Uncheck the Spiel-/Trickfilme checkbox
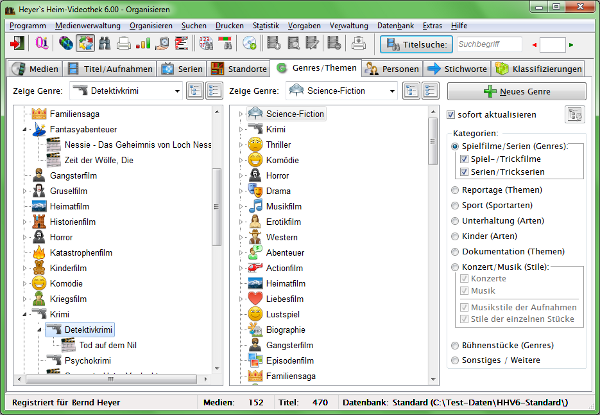 (x=462, y=159)
